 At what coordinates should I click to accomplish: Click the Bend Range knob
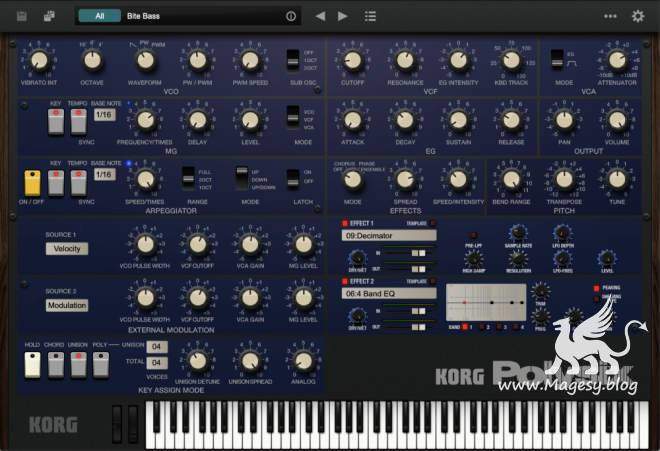[x=511, y=180]
